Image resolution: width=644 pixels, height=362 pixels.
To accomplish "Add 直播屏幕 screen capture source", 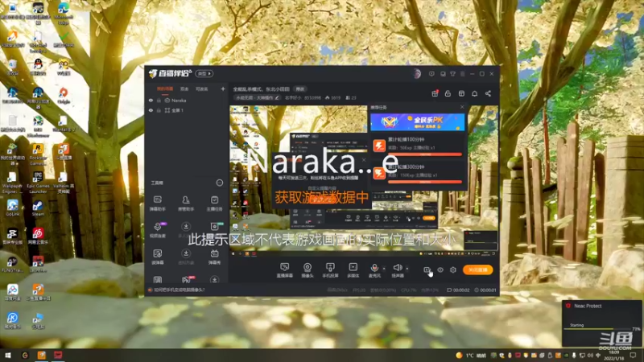I will pyautogui.click(x=284, y=270).
